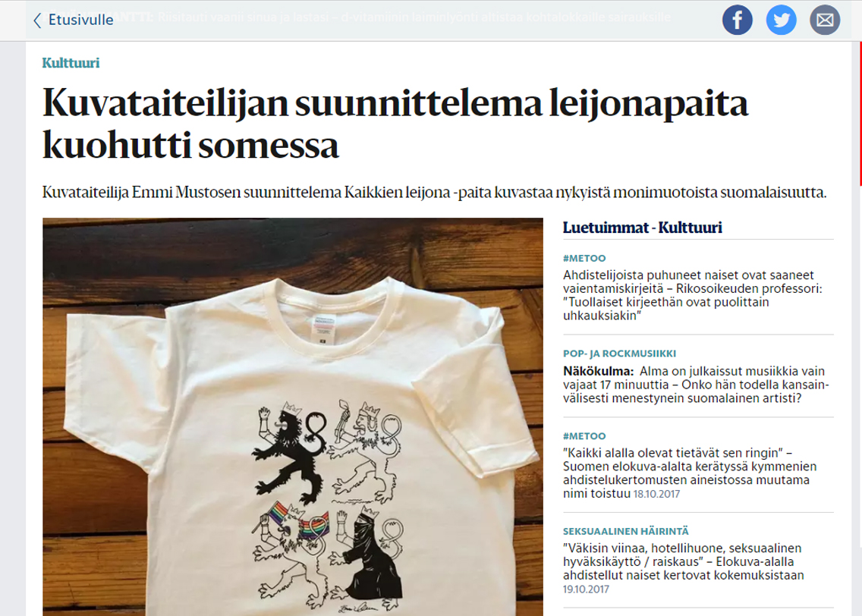This screenshot has height=616, width=862.
Task: Read the article about Ahdistelijoista puhuneet naiset
Action: coord(693,295)
